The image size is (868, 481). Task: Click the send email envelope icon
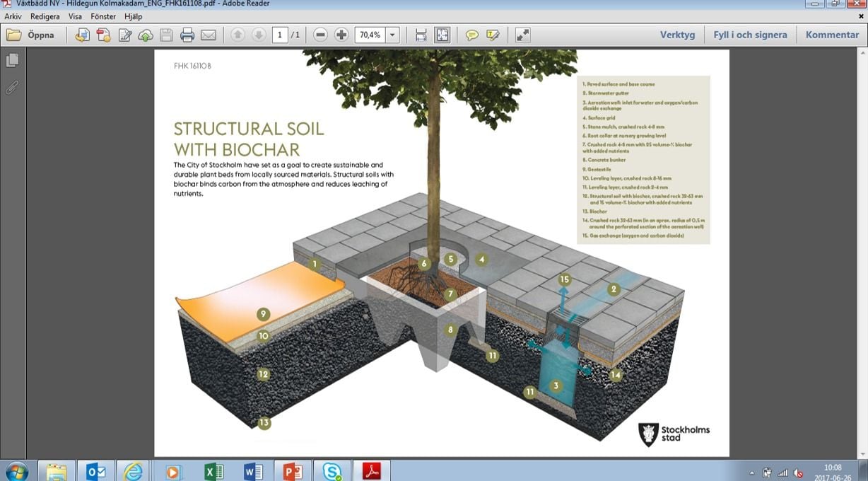click(208, 35)
